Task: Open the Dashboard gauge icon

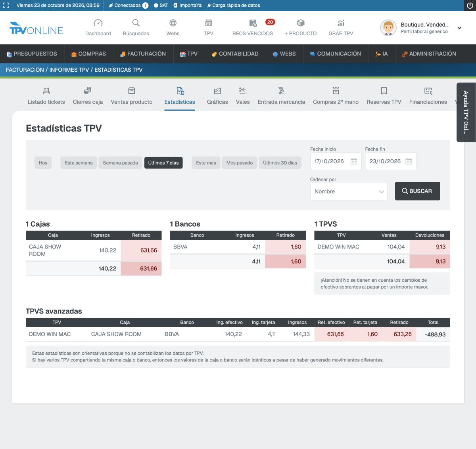Action: coord(98,23)
